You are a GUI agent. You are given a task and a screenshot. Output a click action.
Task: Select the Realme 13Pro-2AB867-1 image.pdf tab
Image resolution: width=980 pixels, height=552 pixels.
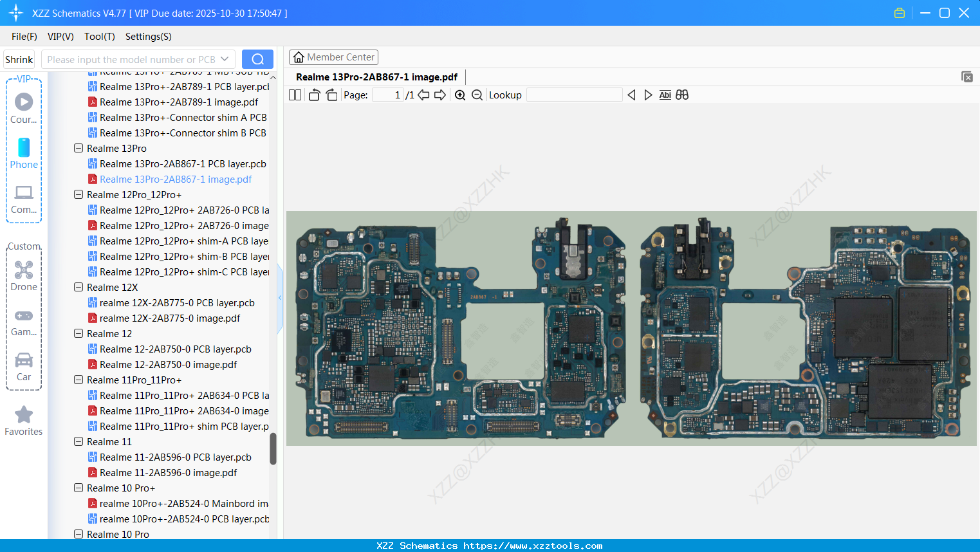(x=376, y=77)
